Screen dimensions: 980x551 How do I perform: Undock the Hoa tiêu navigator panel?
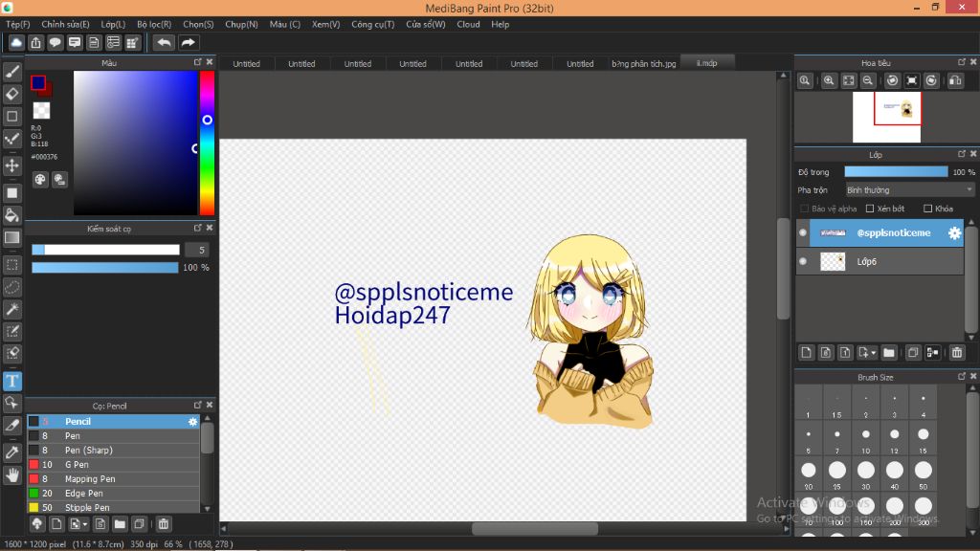tap(961, 62)
